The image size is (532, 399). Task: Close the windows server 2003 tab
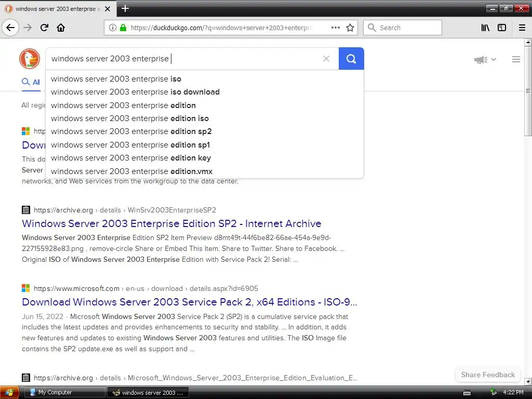pyautogui.click(x=108, y=9)
